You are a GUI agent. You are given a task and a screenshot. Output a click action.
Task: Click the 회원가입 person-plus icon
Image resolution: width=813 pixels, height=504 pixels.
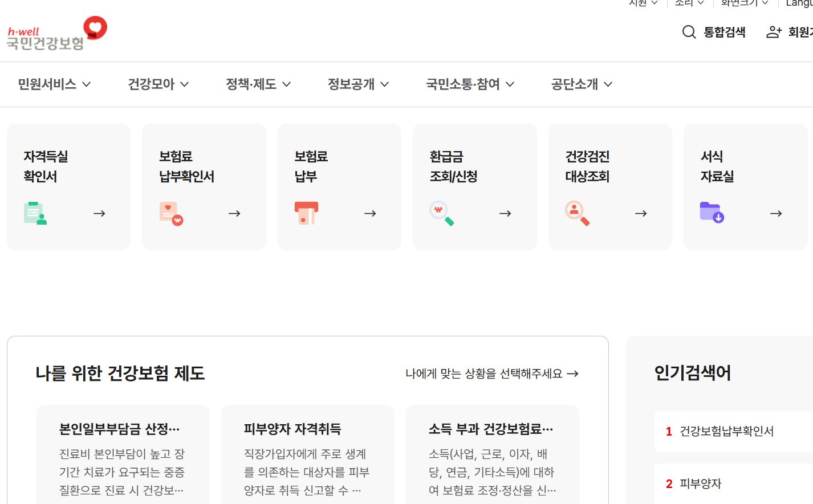pos(773,32)
